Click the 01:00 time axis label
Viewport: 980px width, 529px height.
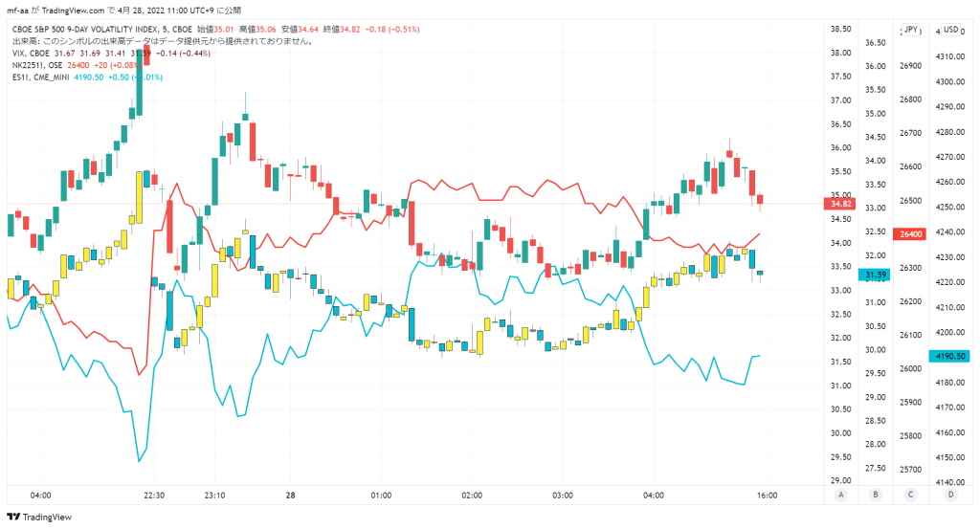pyautogui.click(x=381, y=496)
